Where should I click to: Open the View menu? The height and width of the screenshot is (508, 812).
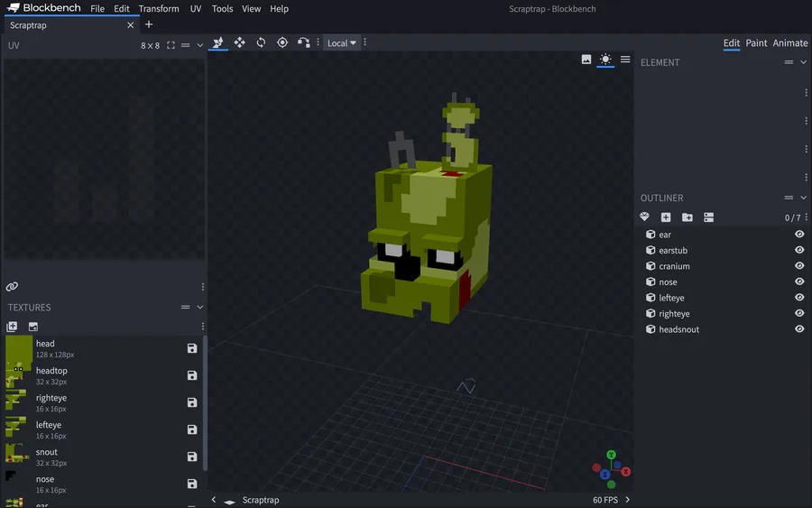coord(251,9)
